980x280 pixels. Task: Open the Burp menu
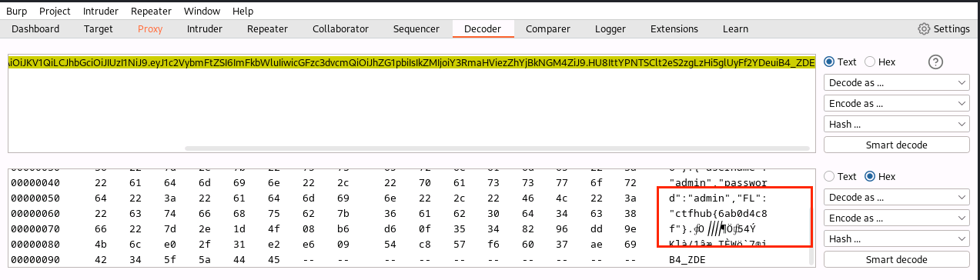click(16, 12)
